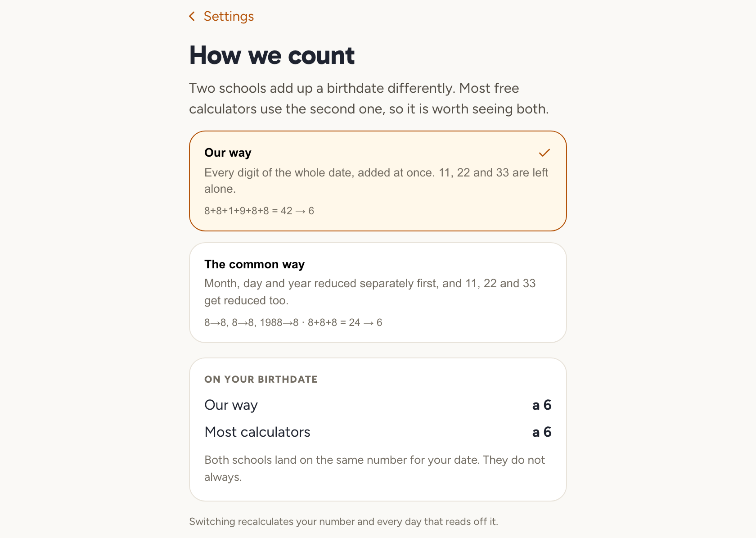756x538 pixels.
Task: Click the common way description about reducing separately
Action: 370,292
